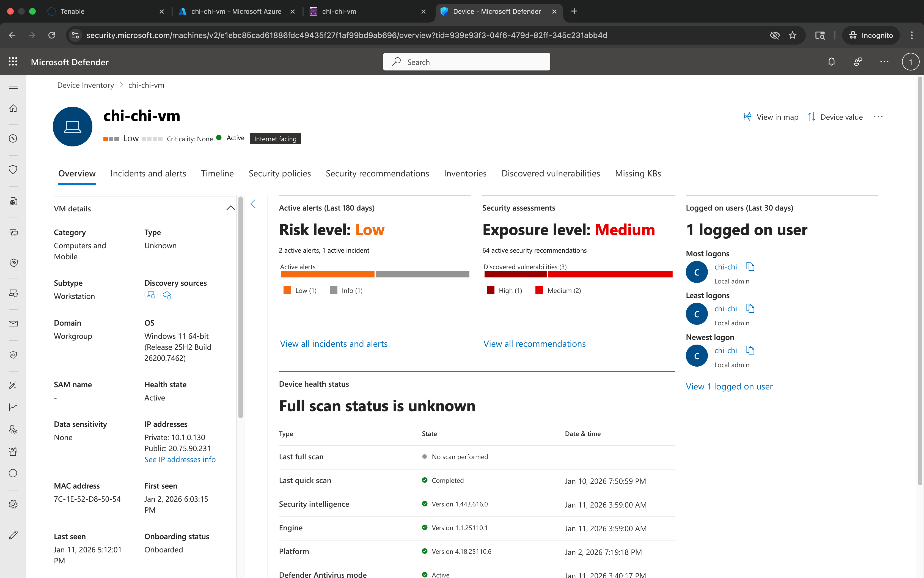Open the reports chart sidebar icon

click(13, 408)
